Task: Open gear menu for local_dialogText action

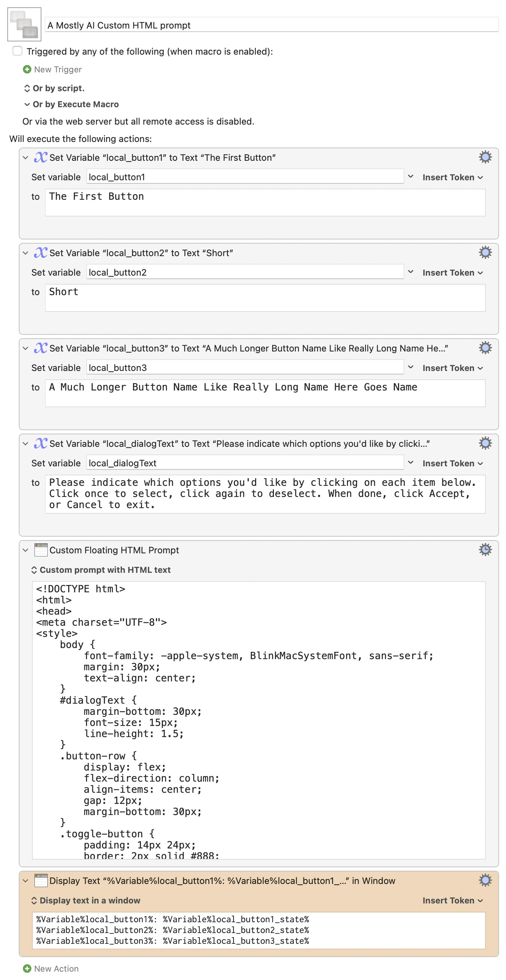Action: click(x=485, y=443)
